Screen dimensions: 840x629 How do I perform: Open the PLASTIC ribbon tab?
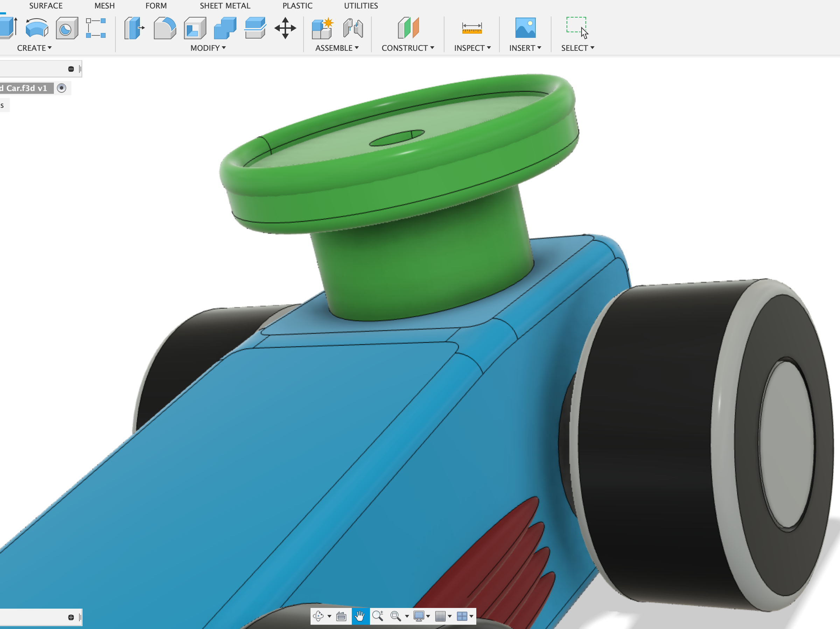coord(297,5)
